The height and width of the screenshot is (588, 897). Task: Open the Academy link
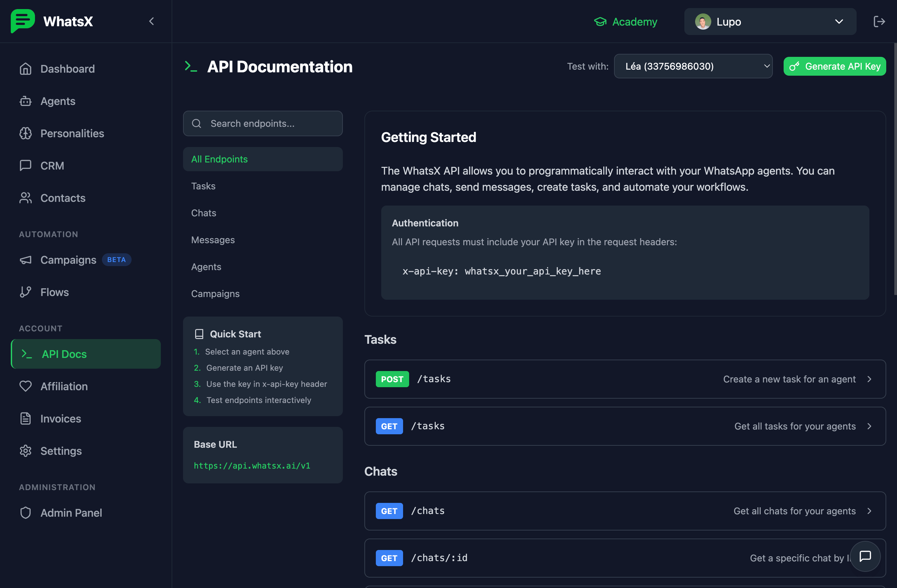click(x=625, y=22)
